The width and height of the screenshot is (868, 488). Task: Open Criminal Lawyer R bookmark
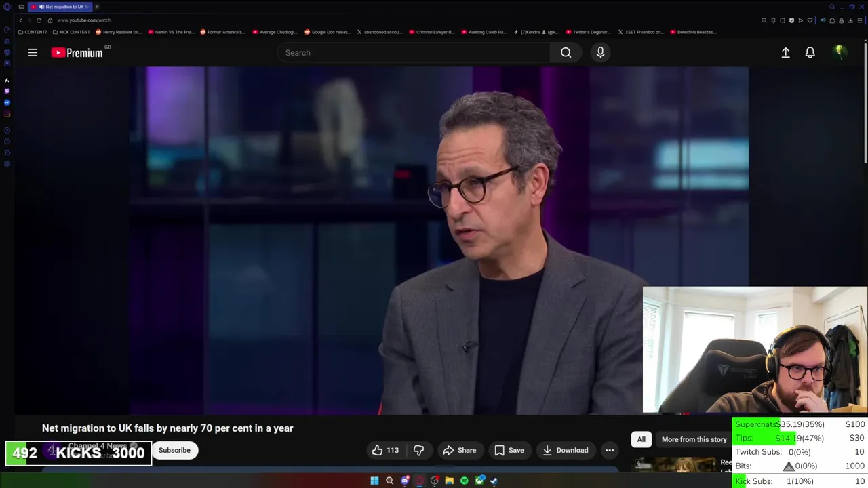click(431, 32)
